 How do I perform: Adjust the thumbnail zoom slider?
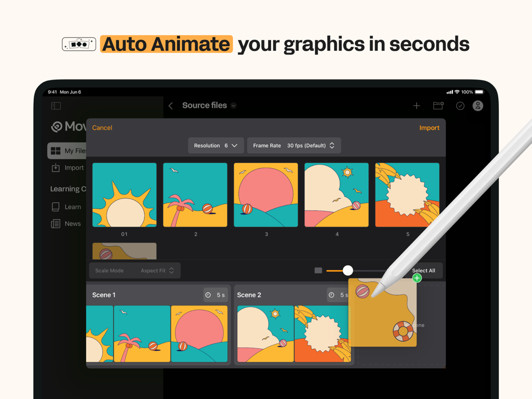pyautogui.click(x=348, y=270)
